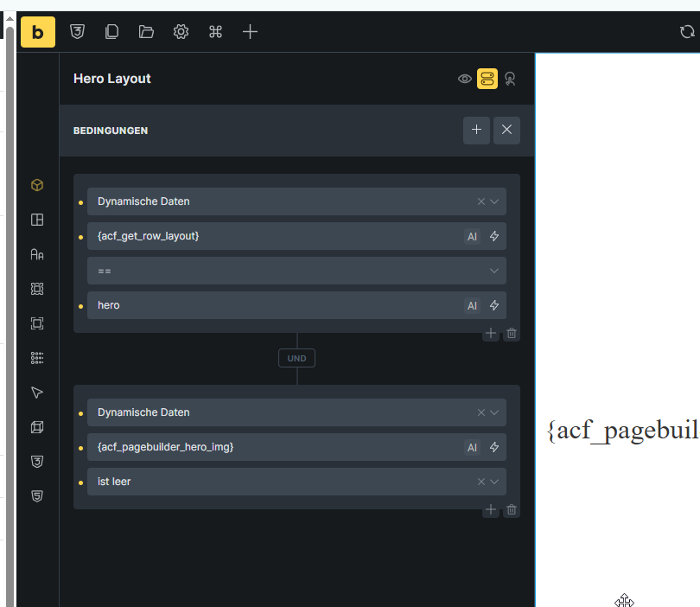Click AI button in {acf_get_row_layout} field
This screenshot has height=607, width=700.
pos(472,236)
